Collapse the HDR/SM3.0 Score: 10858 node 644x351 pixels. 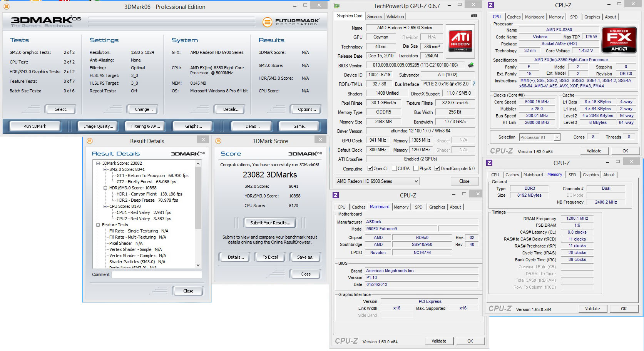(105, 188)
